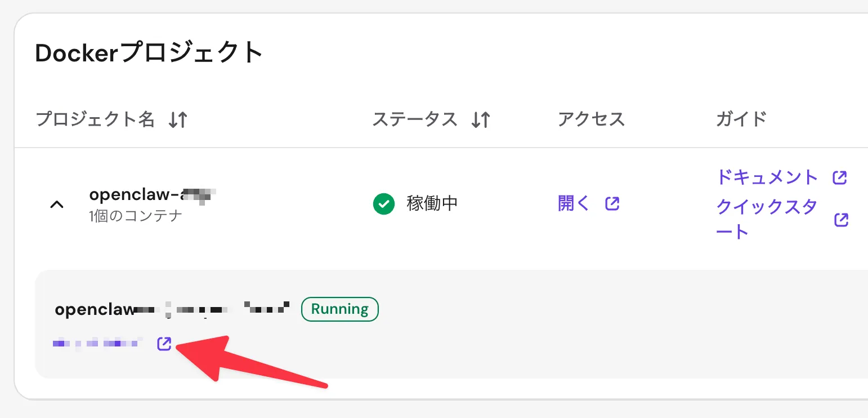The width and height of the screenshot is (868, 418).
Task: Toggle the Running state badge on the container
Action: pyautogui.click(x=339, y=309)
